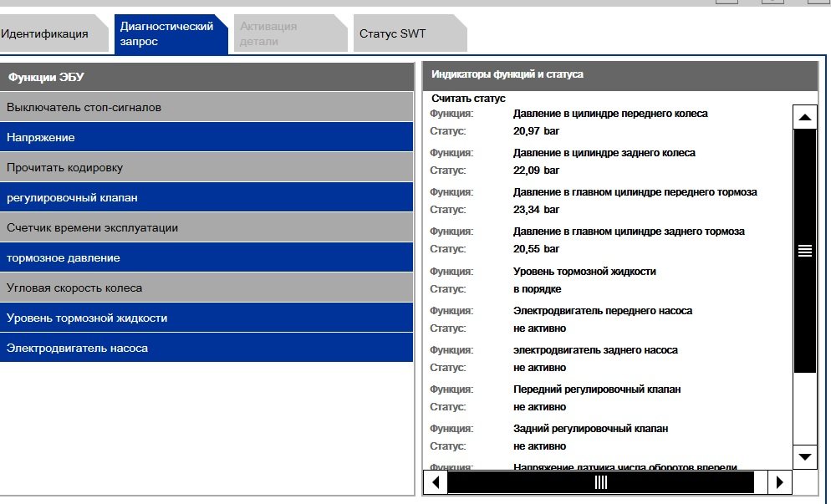The height and width of the screenshot is (504, 831).
Task: Click the horizontal scrollbar thumb
Action: pos(600,482)
